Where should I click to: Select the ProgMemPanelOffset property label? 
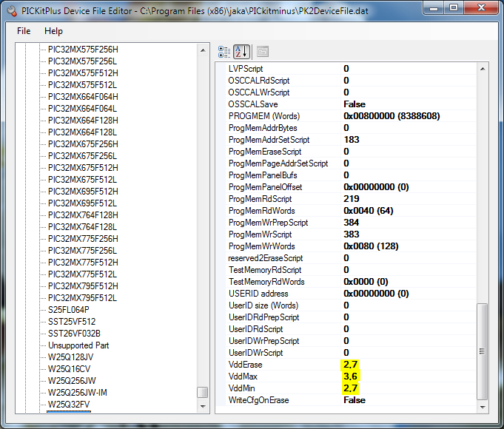(x=265, y=187)
